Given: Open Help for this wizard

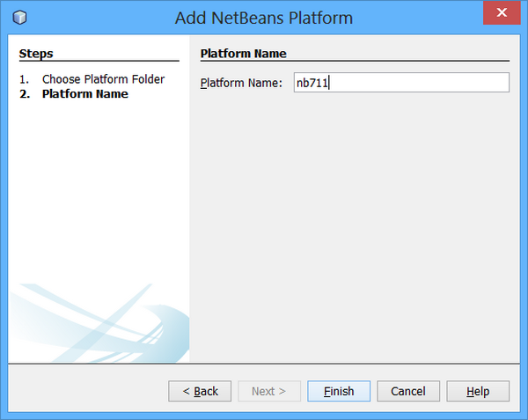Looking at the screenshot, I should pos(478,391).
